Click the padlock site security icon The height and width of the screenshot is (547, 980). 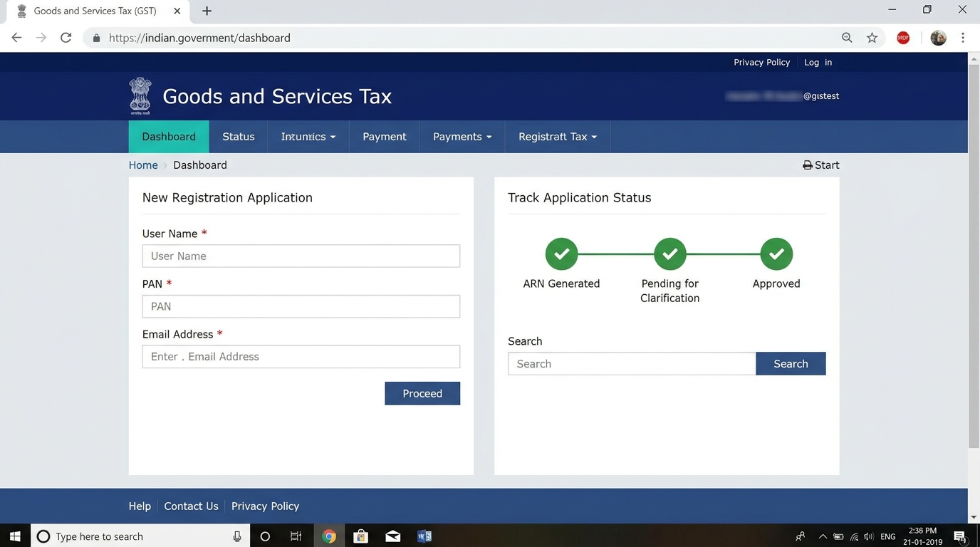point(96,38)
